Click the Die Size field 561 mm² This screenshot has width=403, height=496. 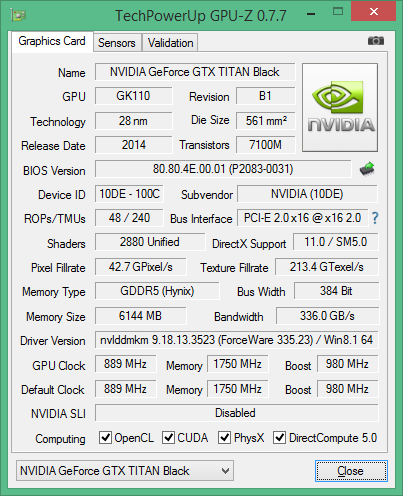tap(266, 121)
